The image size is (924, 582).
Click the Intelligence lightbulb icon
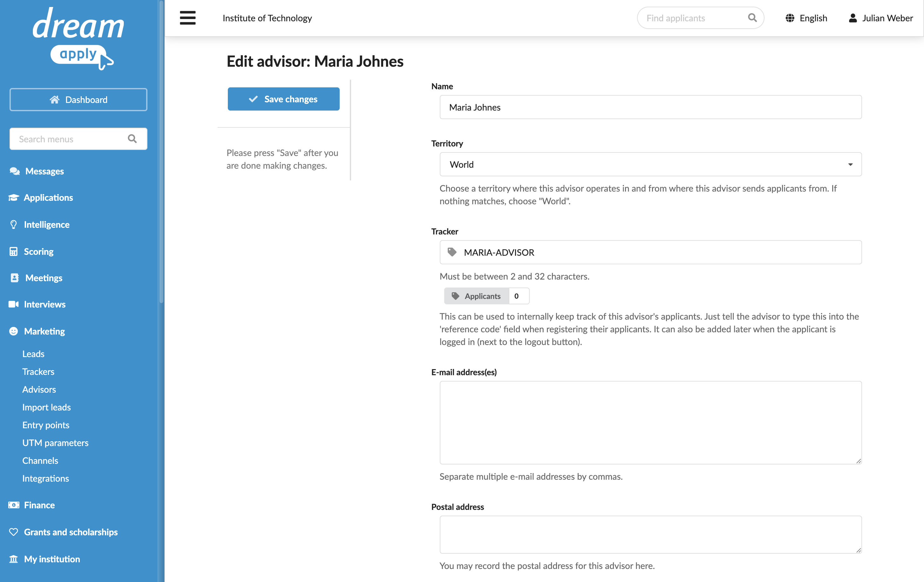(13, 224)
